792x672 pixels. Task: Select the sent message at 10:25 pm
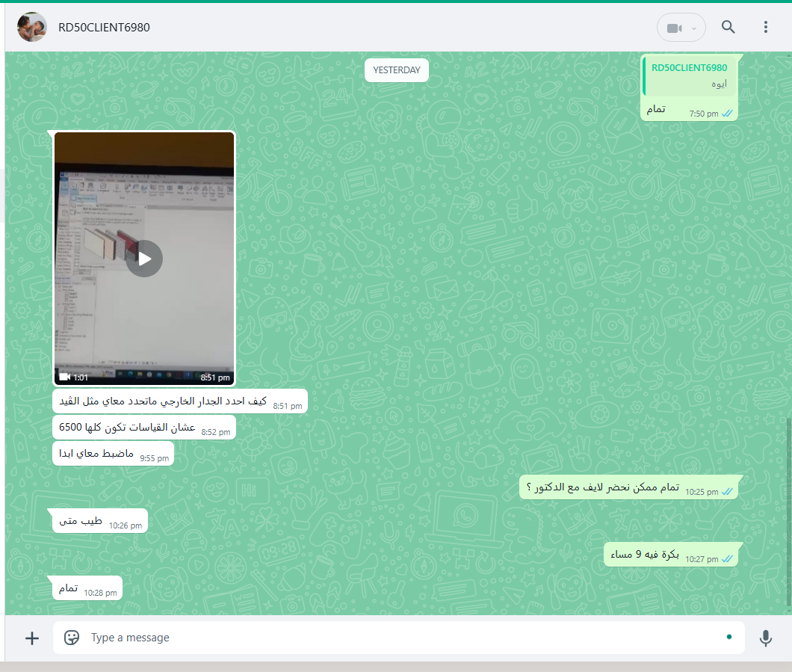[x=628, y=487]
